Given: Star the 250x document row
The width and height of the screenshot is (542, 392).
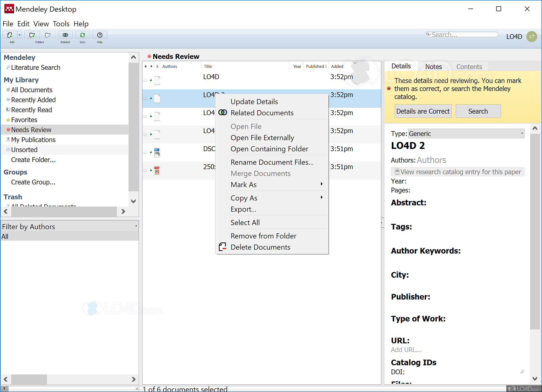Looking at the screenshot, I should pos(145,171).
